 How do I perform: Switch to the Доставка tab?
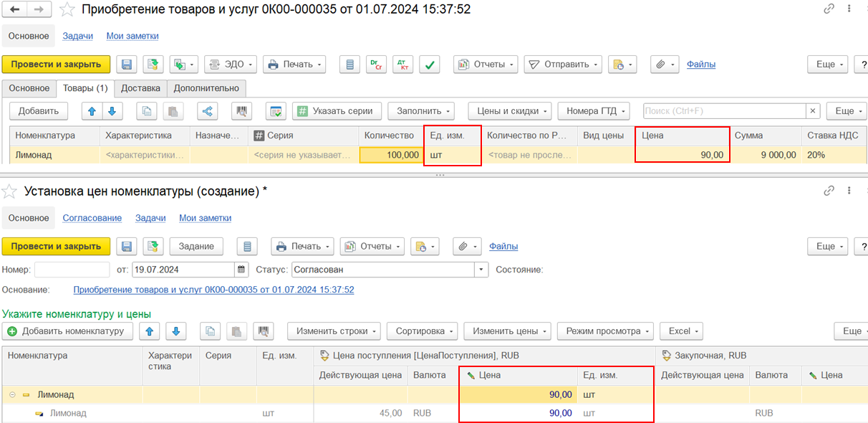pyautogui.click(x=140, y=88)
